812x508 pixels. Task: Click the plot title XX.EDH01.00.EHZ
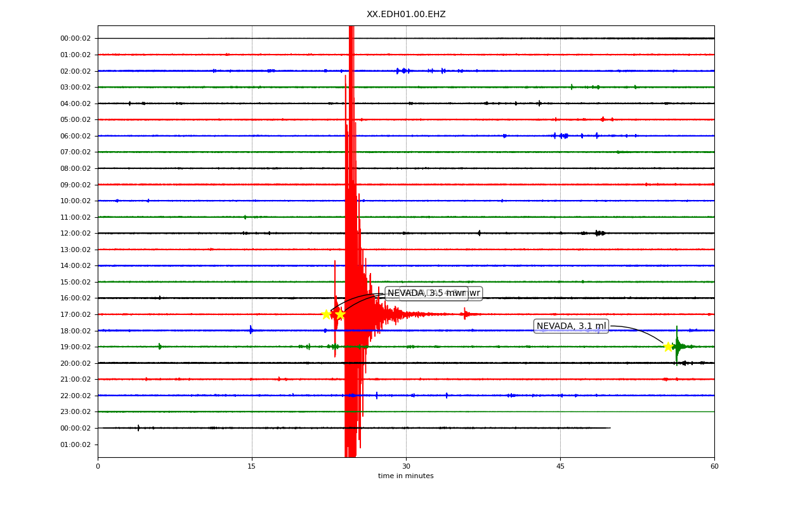tap(406, 15)
